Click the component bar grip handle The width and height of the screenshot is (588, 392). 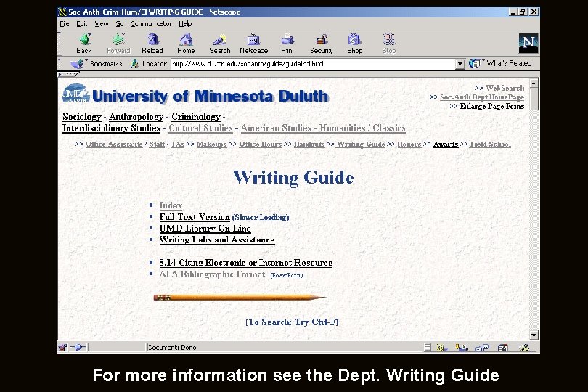[x=428, y=348]
